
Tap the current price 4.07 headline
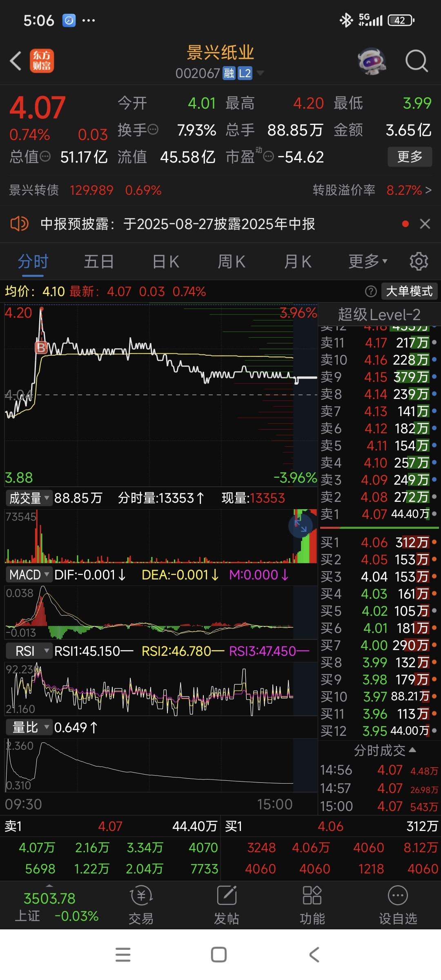point(38,108)
